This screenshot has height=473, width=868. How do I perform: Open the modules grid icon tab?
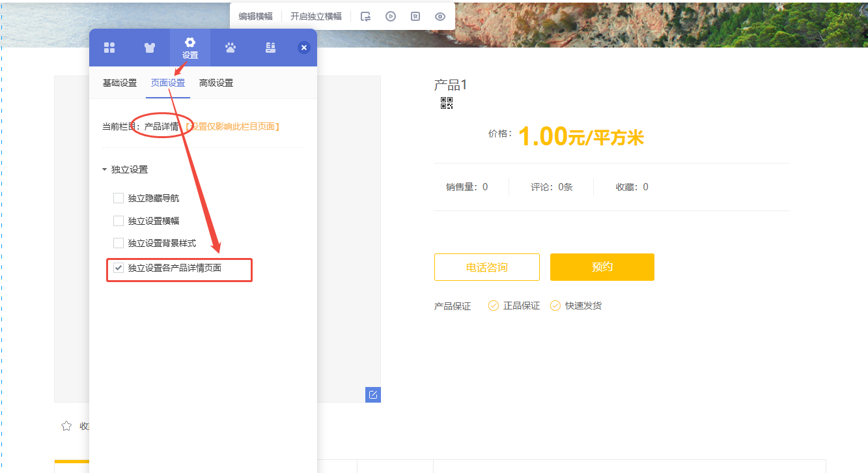[109, 48]
